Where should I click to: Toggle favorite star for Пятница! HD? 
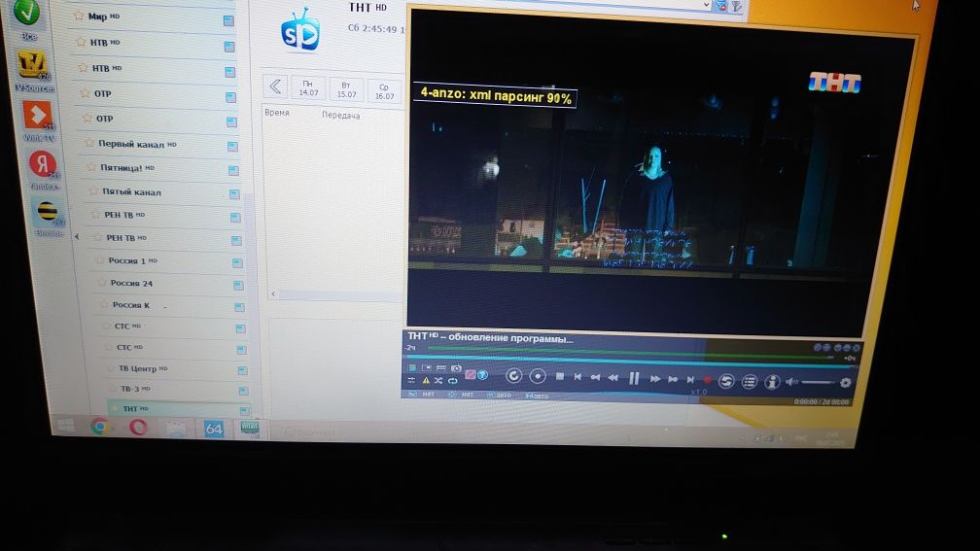[x=91, y=167]
